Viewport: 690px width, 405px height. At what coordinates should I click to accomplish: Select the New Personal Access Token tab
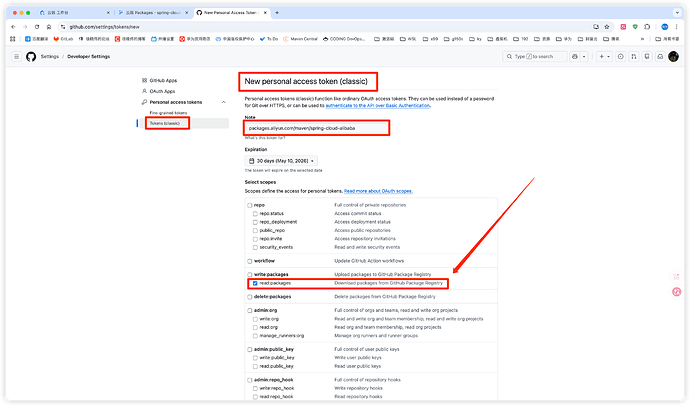coord(231,13)
